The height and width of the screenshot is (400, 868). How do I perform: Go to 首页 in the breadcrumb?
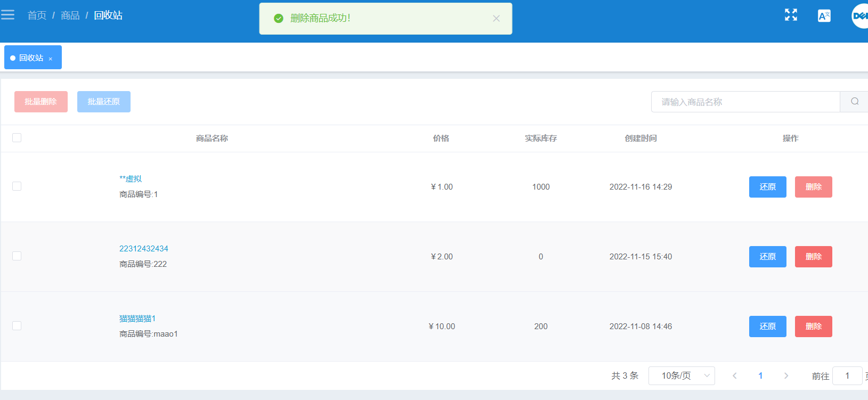click(x=37, y=15)
